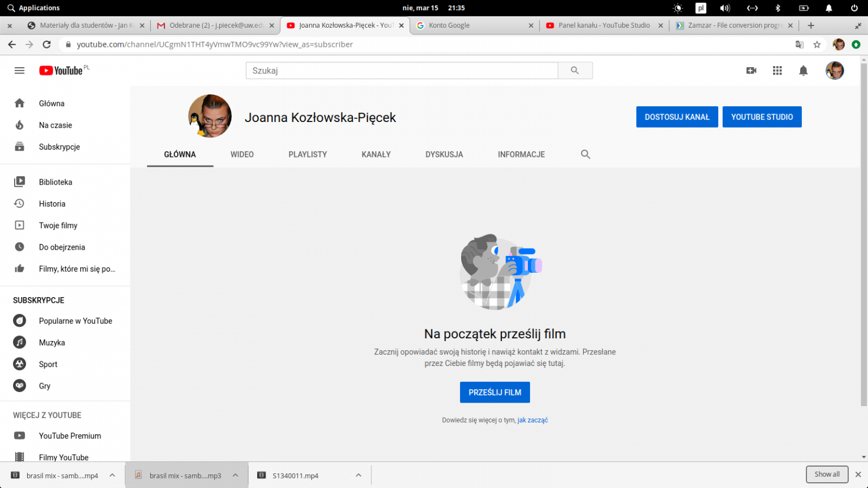The image size is (868, 488).
Task: Open the pl keyboard layout indicator
Action: pos(701,8)
